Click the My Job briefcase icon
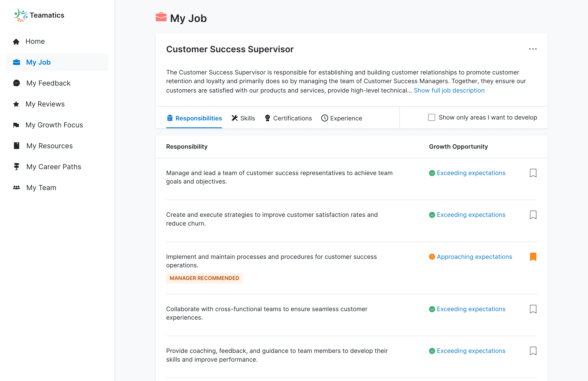This screenshot has width=588, height=381. tap(16, 62)
